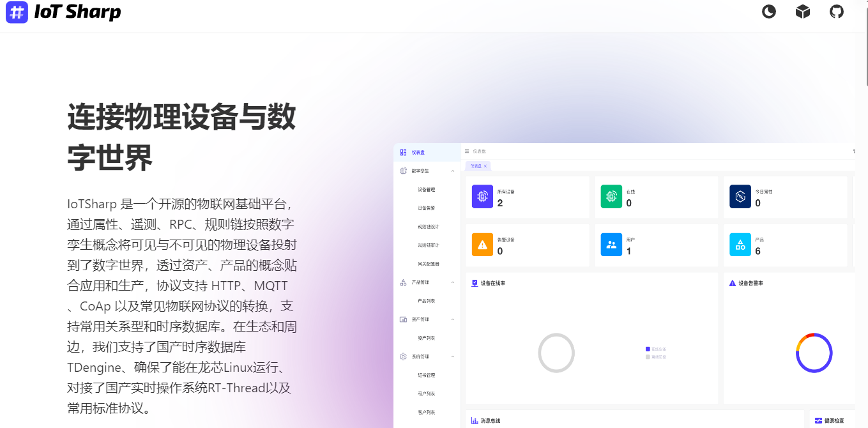The width and height of the screenshot is (868, 428).
Task: Collapse the 数字孪生 menu chevron
Action: (x=453, y=171)
